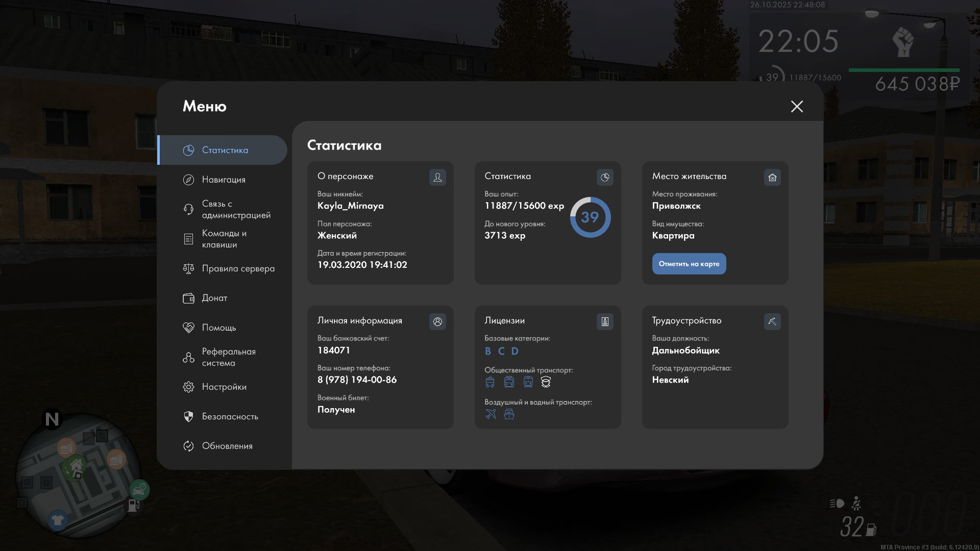The width and height of the screenshot is (980, 551).
Task: Click the first bus license icon
Action: [490, 382]
